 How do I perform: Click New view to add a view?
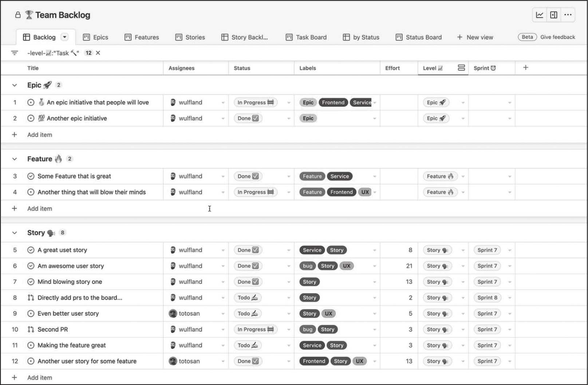(x=475, y=37)
